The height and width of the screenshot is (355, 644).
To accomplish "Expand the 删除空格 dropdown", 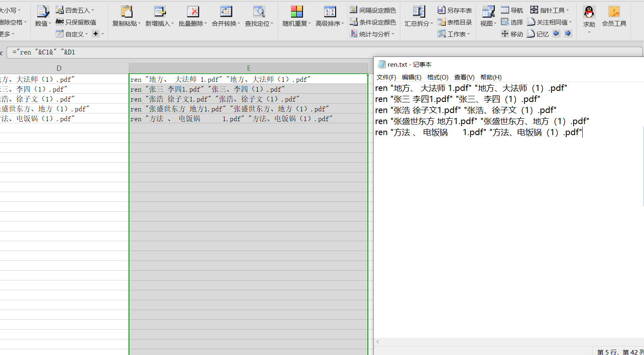I will pos(25,22).
